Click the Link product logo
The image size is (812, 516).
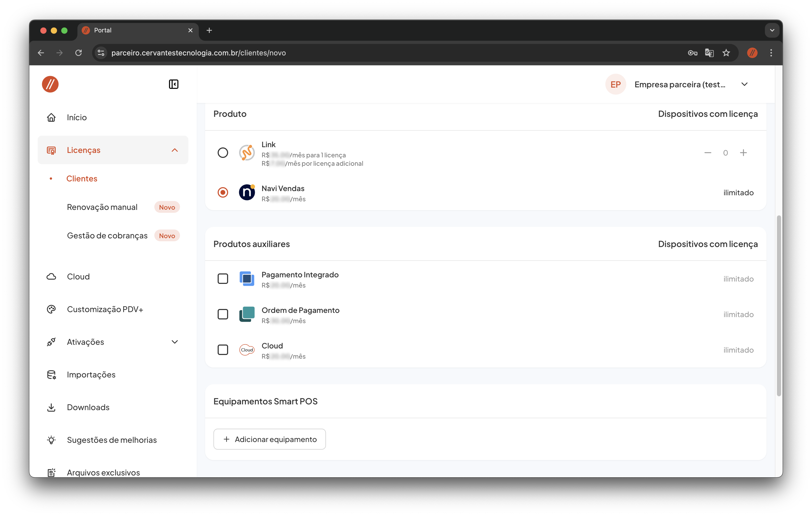(x=247, y=153)
